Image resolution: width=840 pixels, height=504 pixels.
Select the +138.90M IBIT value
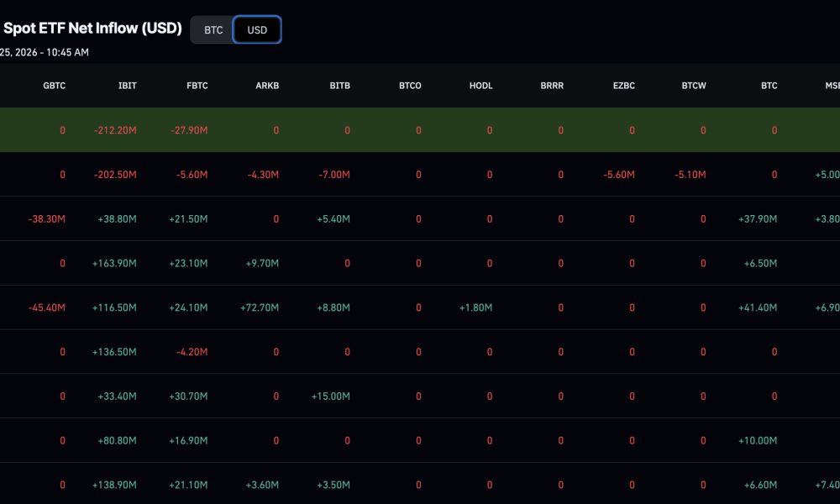pyautogui.click(x=114, y=486)
